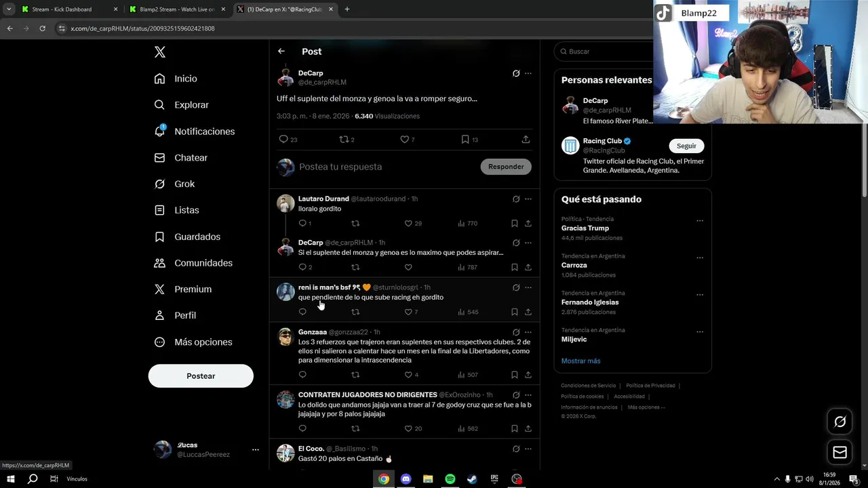Repost the CONTRATEN JUGADORES NO DIRIGENTES reply
The height and width of the screenshot is (488, 868).
tap(355, 428)
